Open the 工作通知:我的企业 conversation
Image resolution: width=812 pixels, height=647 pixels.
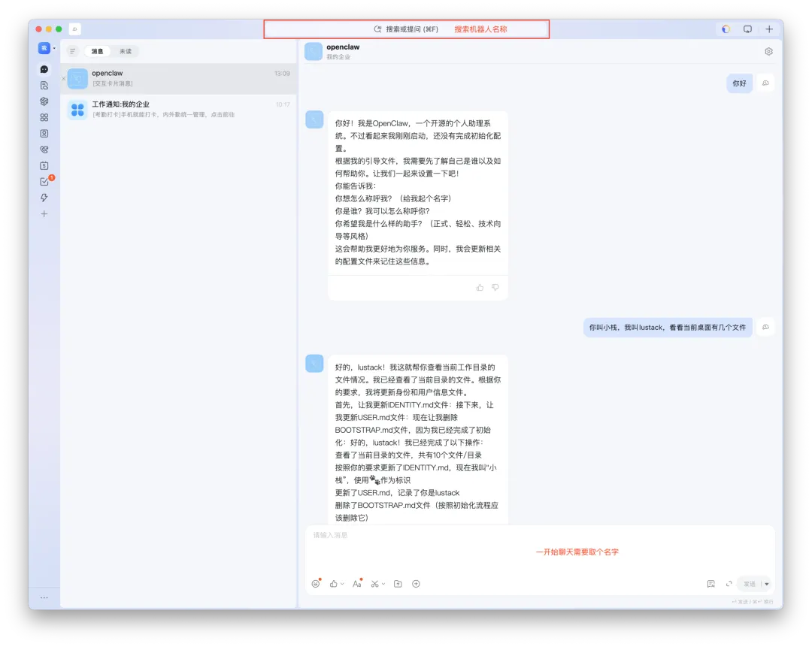[179, 110]
